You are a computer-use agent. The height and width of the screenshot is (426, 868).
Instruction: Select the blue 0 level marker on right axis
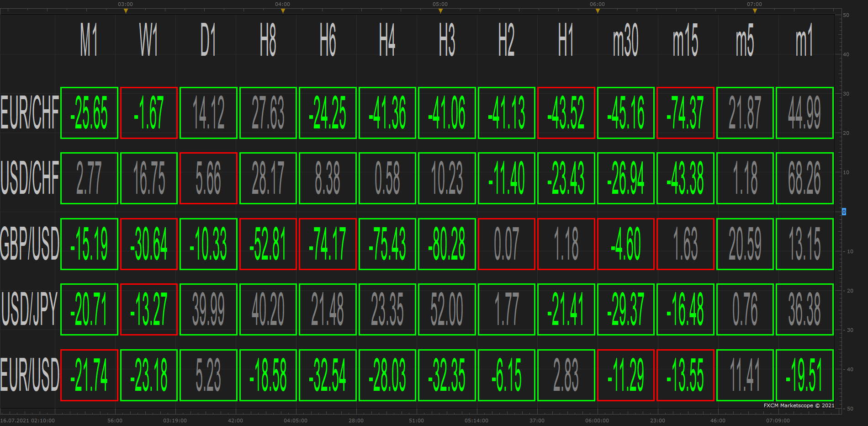click(x=844, y=212)
